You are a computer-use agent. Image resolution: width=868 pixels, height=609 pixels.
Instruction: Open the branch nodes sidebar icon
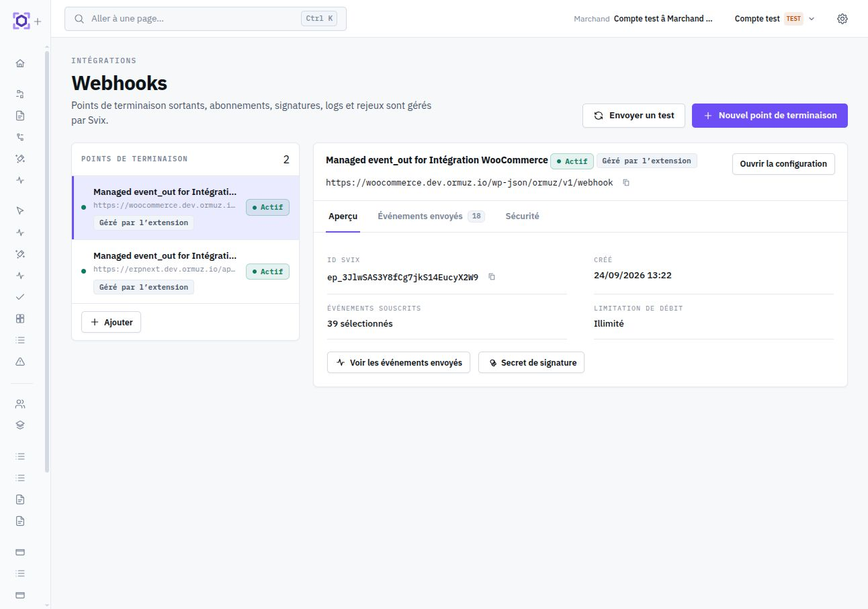(x=20, y=137)
